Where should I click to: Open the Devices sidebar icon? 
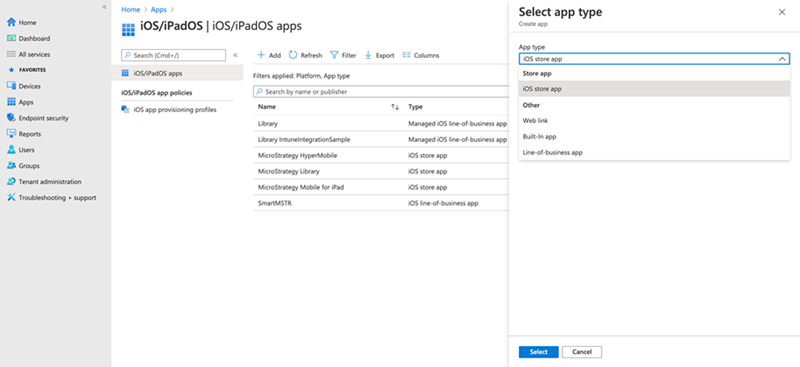11,86
